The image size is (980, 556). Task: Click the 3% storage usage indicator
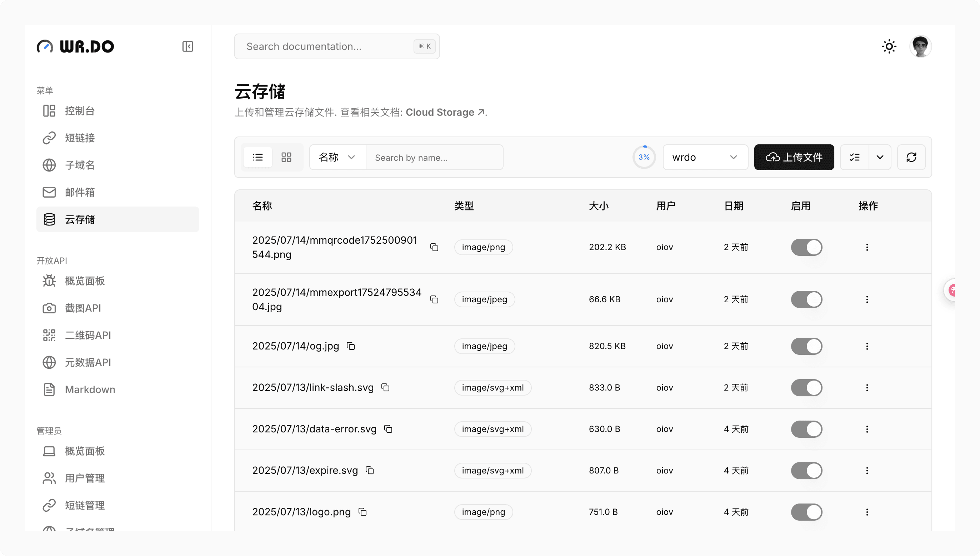[644, 157]
